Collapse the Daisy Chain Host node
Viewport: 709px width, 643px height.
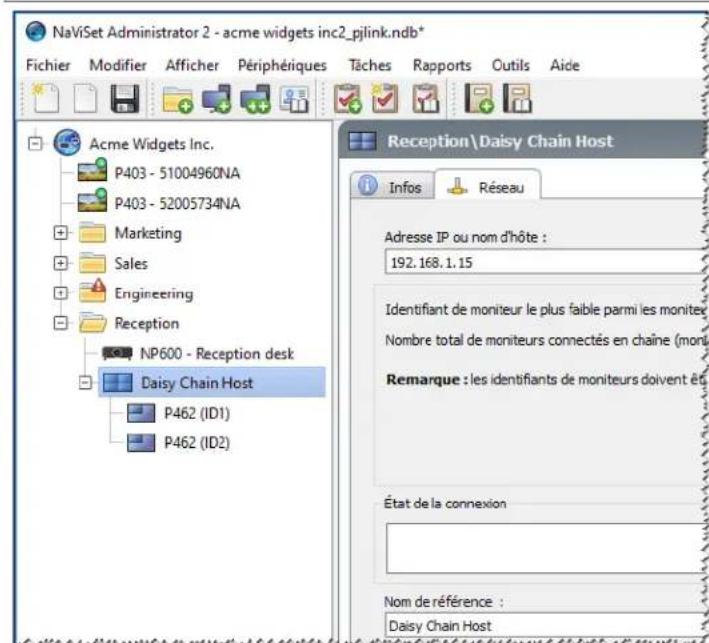tap(85, 383)
